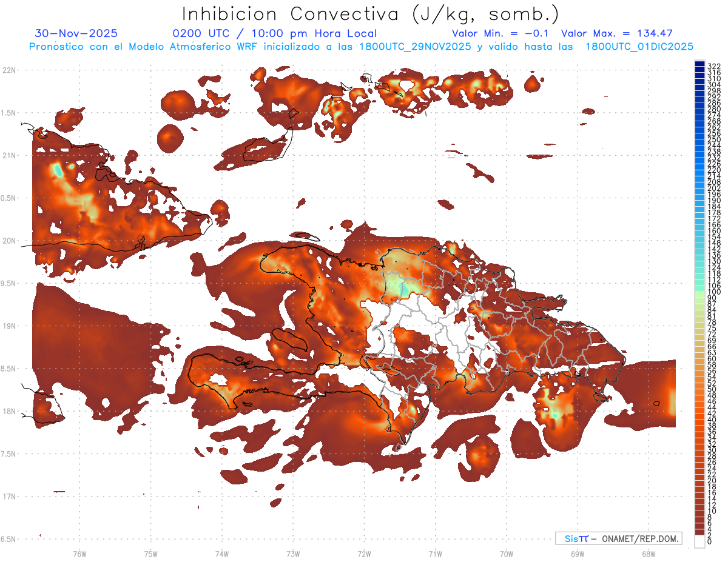Click the "71W" longitude label
The image size is (728, 562).
point(435,554)
